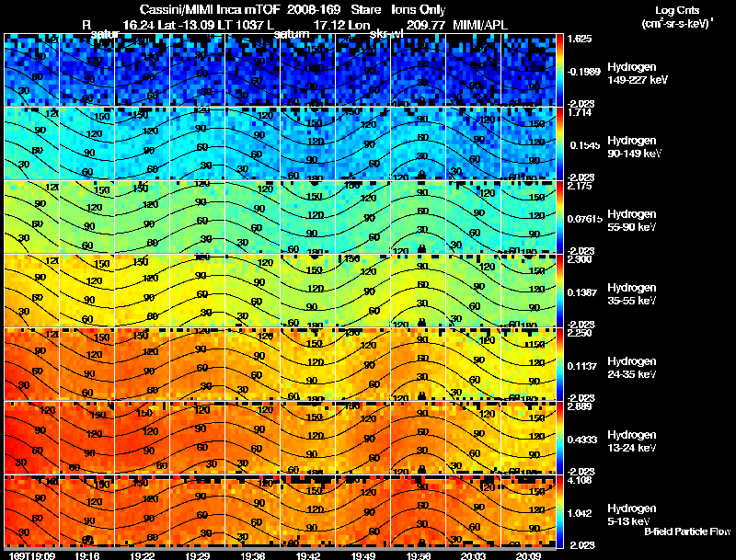Click the '2.250' colorbar maximum value
The height and width of the screenshot is (560, 736).
[580, 334]
